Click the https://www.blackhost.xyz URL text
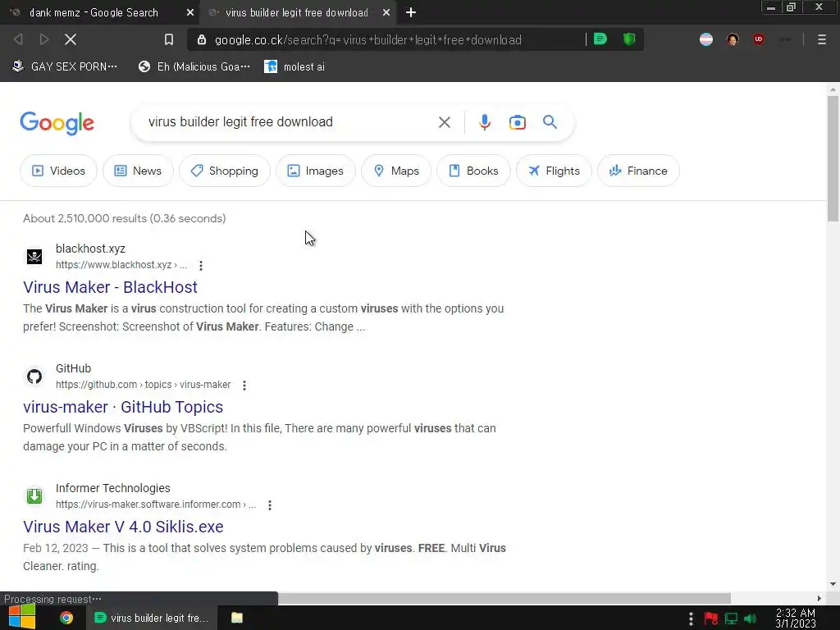The width and height of the screenshot is (840, 630). [121, 265]
